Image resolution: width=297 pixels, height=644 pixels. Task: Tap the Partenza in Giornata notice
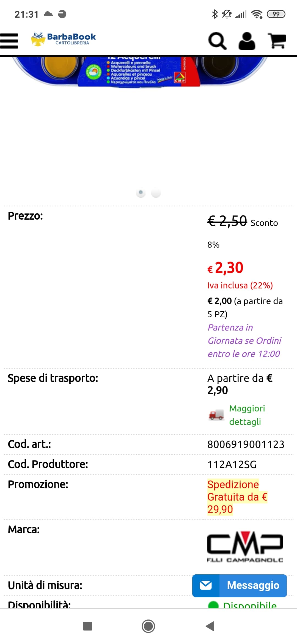[244, 340]
